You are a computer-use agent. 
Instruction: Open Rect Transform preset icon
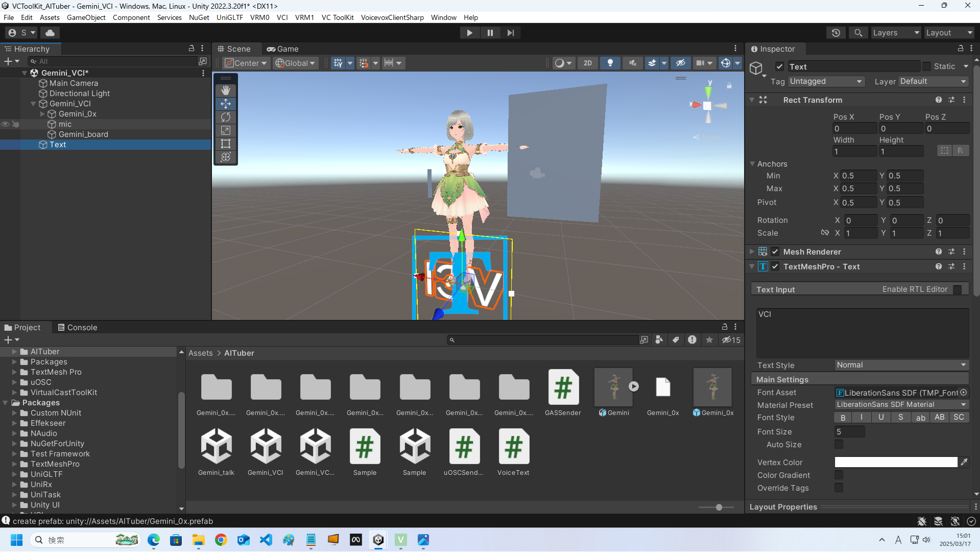[951, 100]
